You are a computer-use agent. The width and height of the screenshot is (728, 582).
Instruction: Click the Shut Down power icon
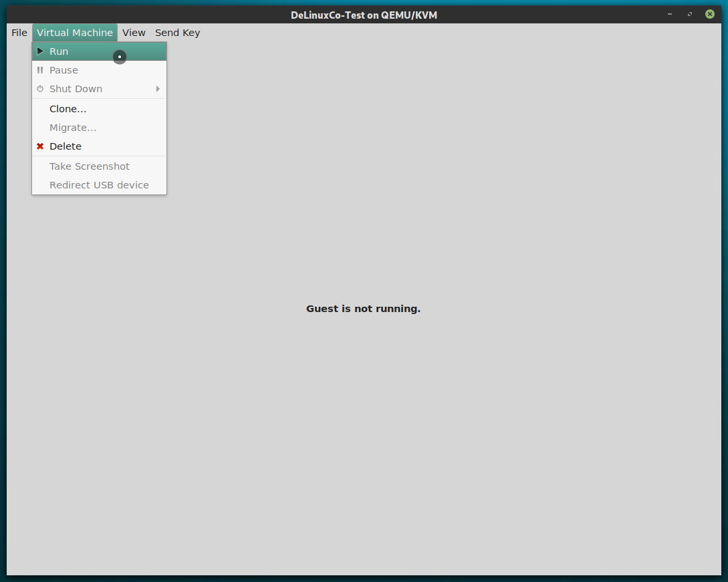40,89
